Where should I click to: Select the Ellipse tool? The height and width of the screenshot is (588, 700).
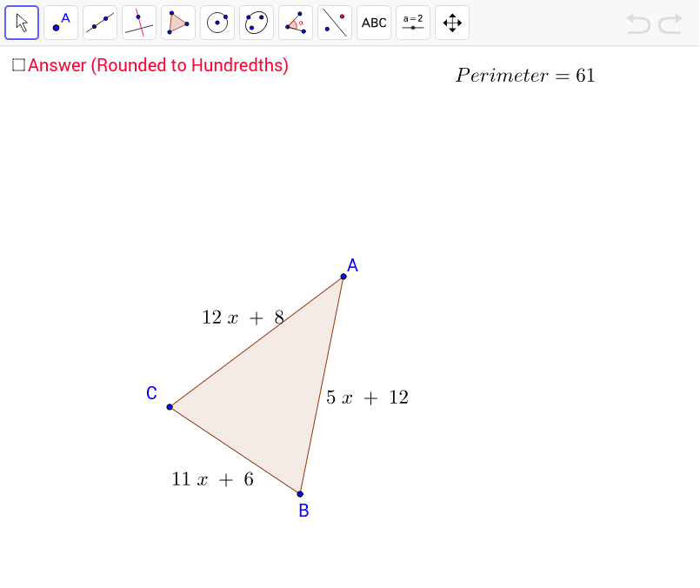[257, 23]
